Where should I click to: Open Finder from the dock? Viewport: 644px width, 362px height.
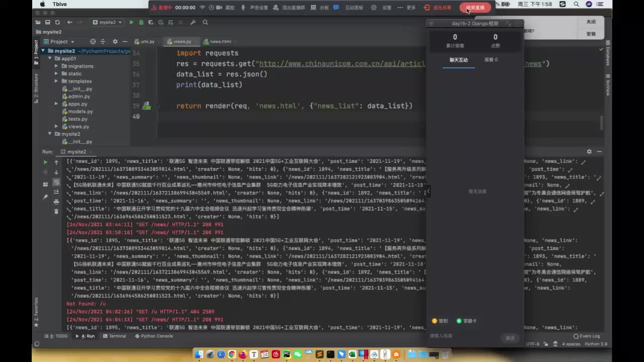tap(199, 354)
